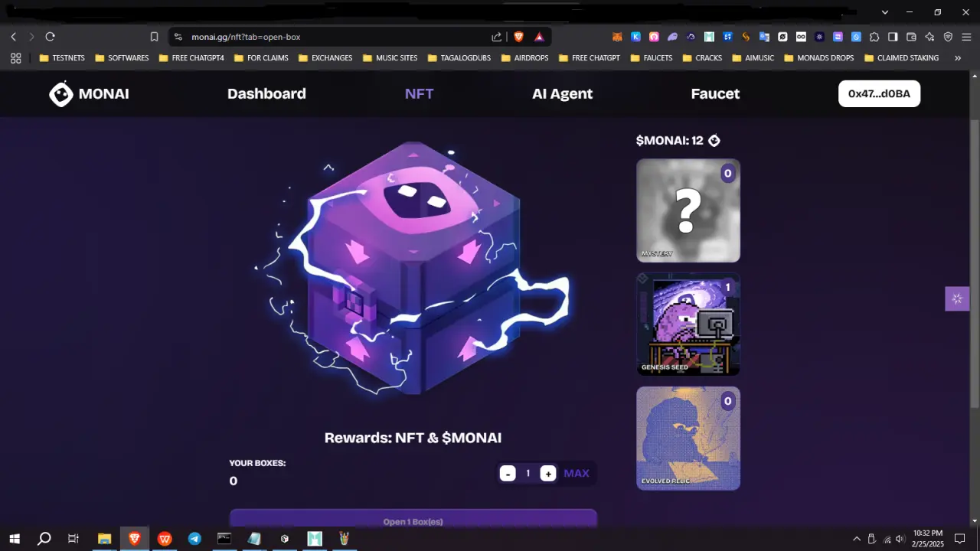Open Windows Start menu
This screenshot has height=551, width=980.
(x=15, y=539)
